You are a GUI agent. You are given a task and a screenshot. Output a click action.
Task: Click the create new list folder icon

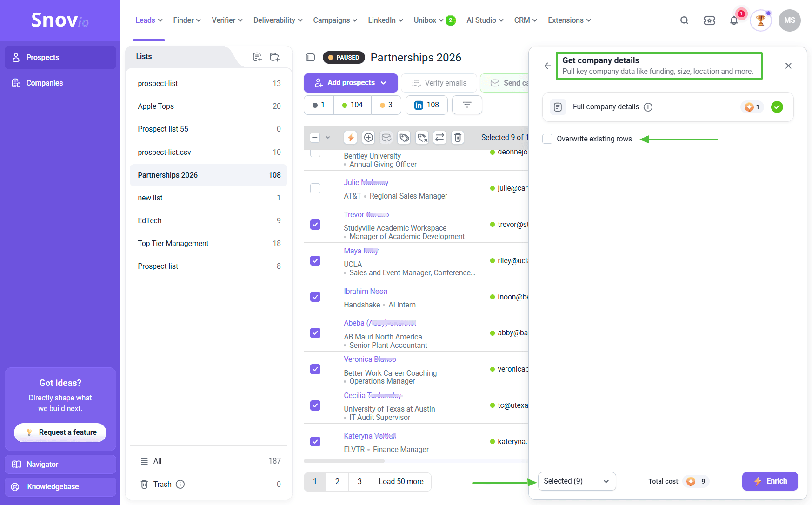(x=275, y=57)
